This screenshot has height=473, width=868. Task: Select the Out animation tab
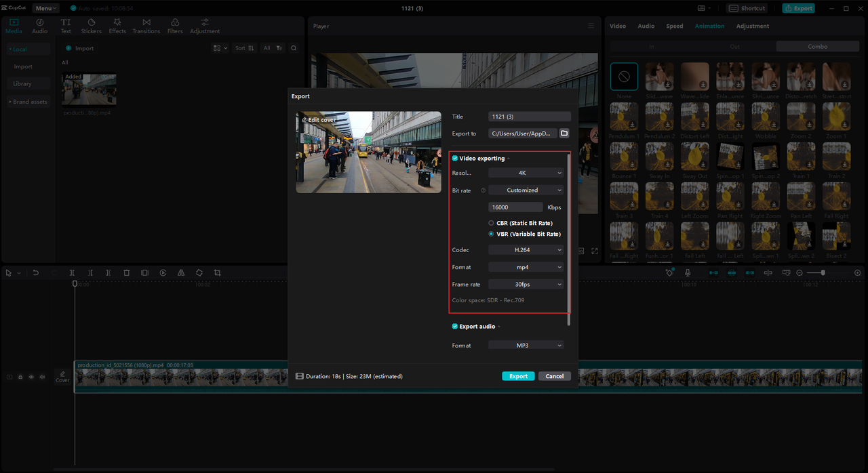pyautogui.click(x=734, y=47)
